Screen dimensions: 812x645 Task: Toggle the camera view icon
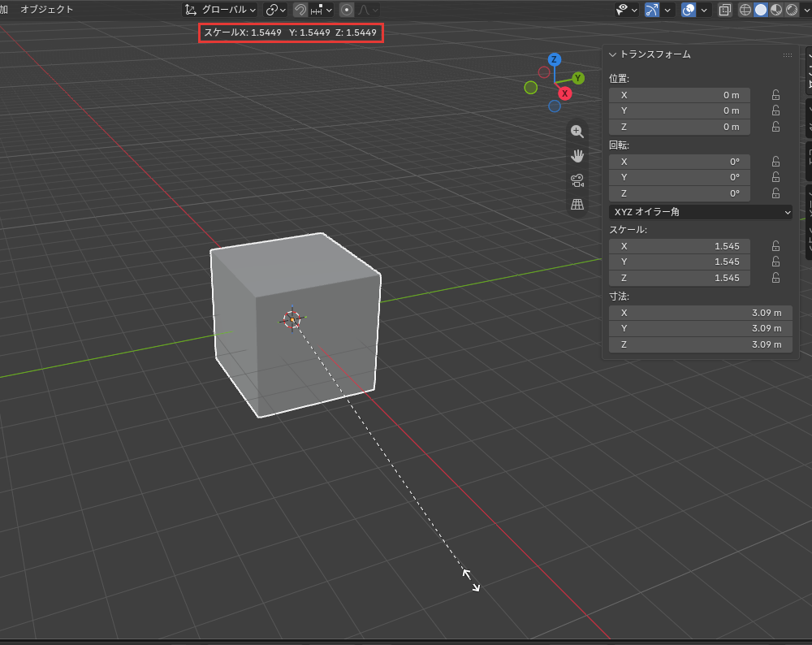(x=577, y=180)
